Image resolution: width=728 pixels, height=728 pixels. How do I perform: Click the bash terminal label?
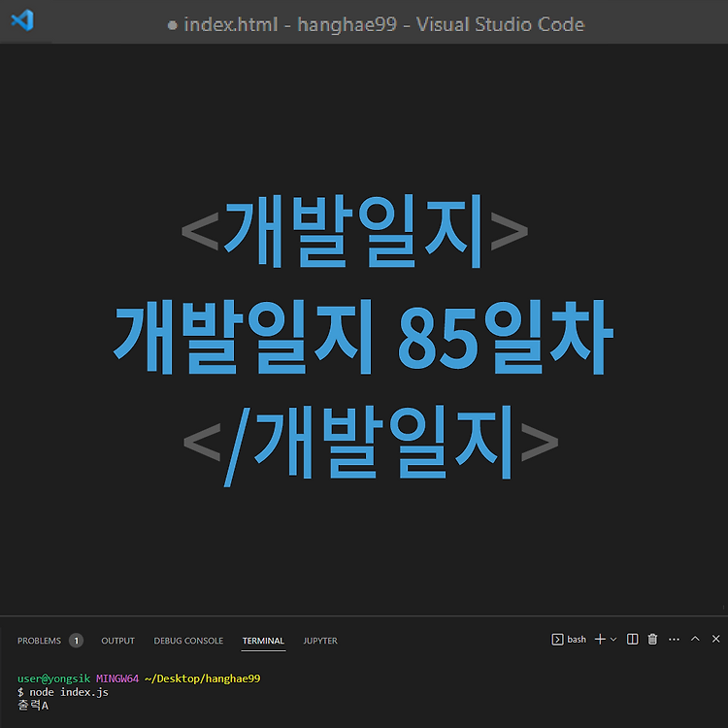click(x=577, y=640)
